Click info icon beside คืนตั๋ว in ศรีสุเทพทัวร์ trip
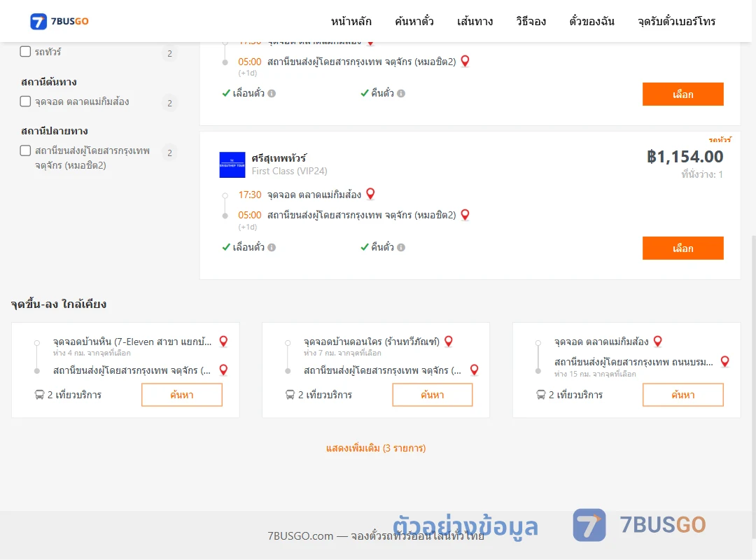The height and width of the screenshot is (560, 756). coord(401,247)
